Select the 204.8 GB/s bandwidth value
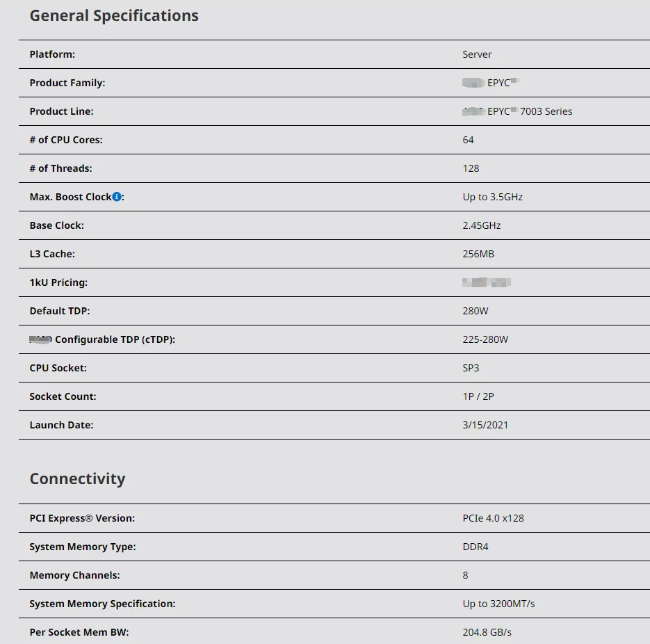The width and height of the screenshot is (650, 644). [487, 632]
